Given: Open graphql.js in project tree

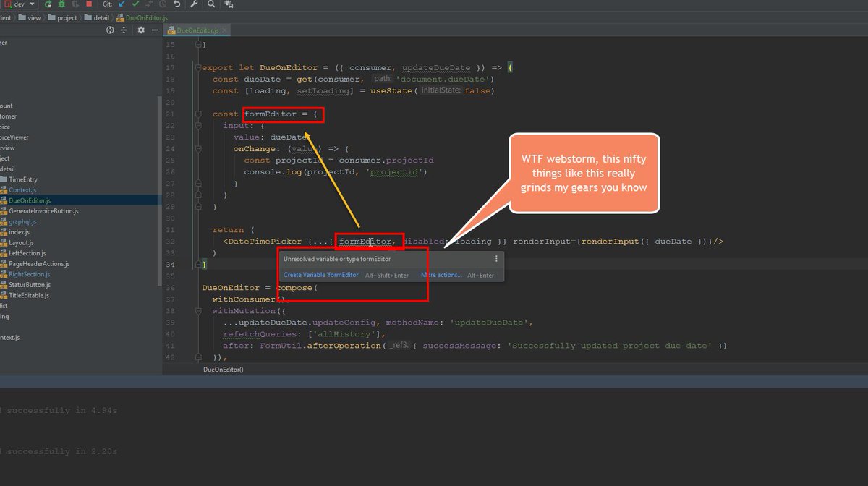Looking at the screenshot, I should [x=18, y=221].
